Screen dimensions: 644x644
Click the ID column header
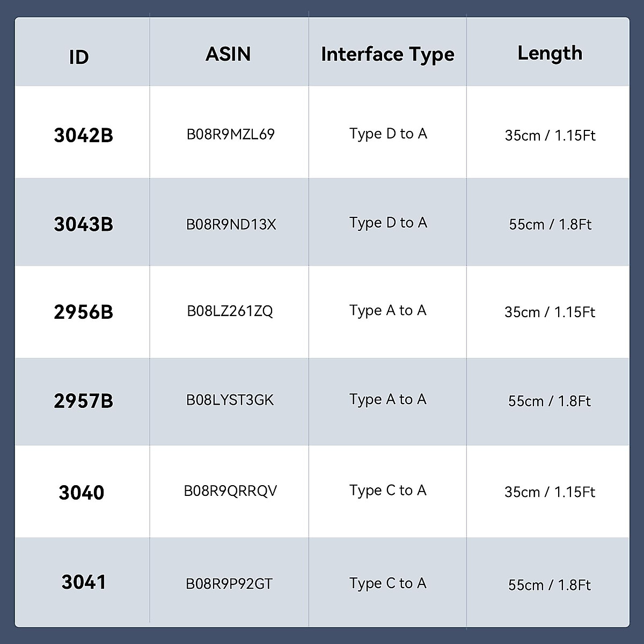(79, 57)
